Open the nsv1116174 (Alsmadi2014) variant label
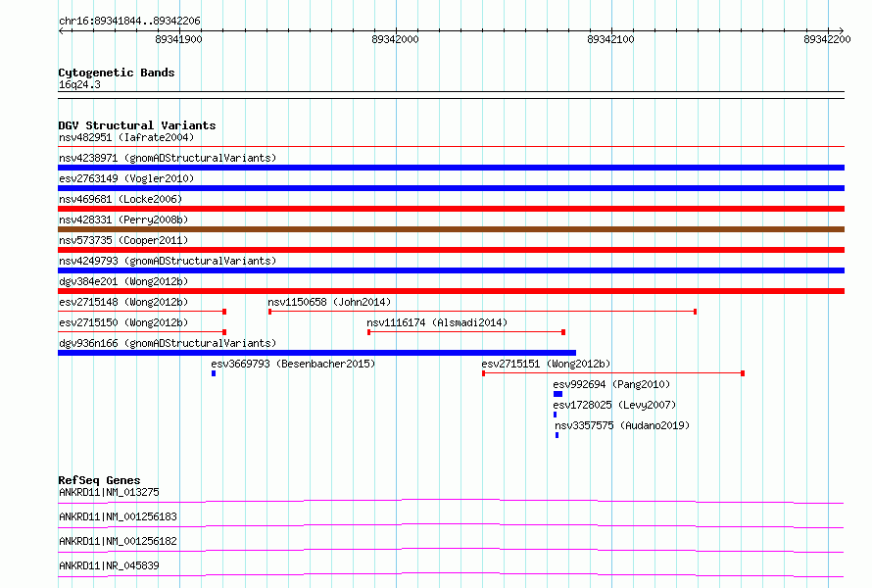This screenshot has height=588, width=872. click(x=437, y=322)
